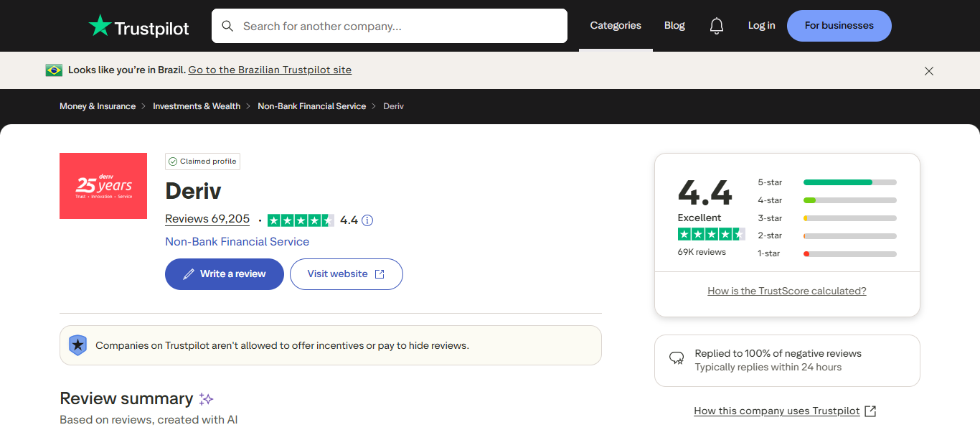The image size is (980, 430).
Task: Click the shield star icon in incentives notice
Action: click(x=77, y=345)
